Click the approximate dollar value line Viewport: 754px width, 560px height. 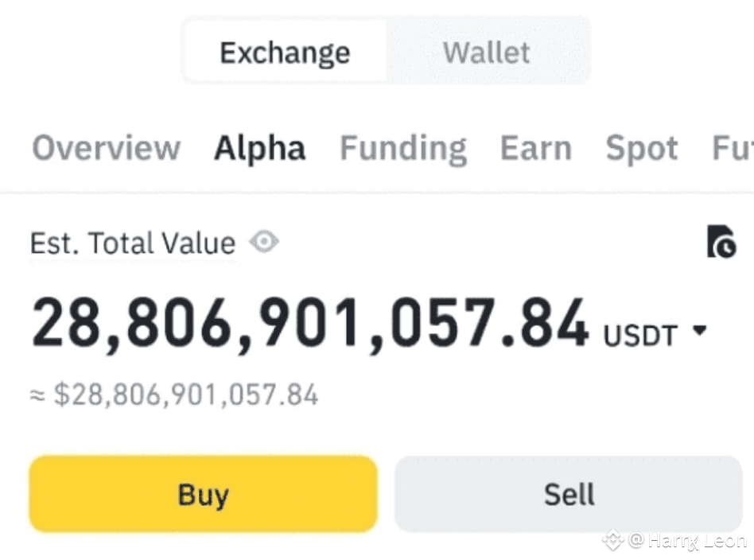point(185,395)
